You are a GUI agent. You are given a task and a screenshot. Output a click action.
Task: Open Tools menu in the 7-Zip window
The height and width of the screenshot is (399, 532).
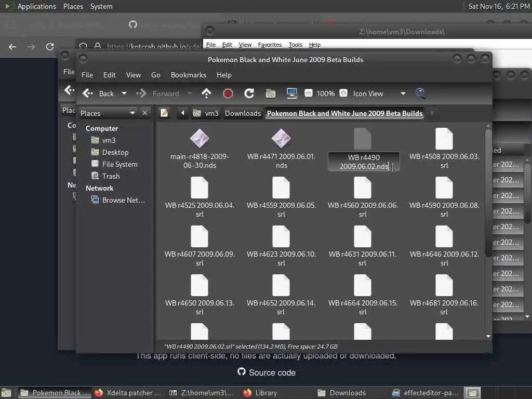pos(295,45)
